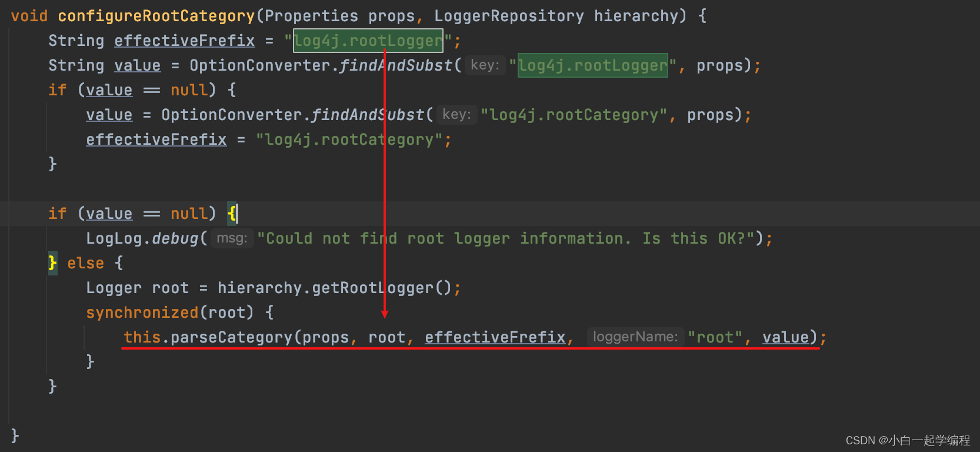The width and height of the screenshot is (980, 452).
Task: Click the highlighted opening brace beside the caret
Action: point(232,214)
